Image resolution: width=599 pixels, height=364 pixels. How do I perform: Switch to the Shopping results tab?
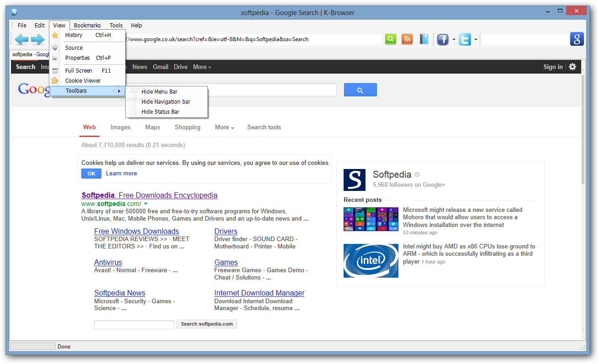187,127
